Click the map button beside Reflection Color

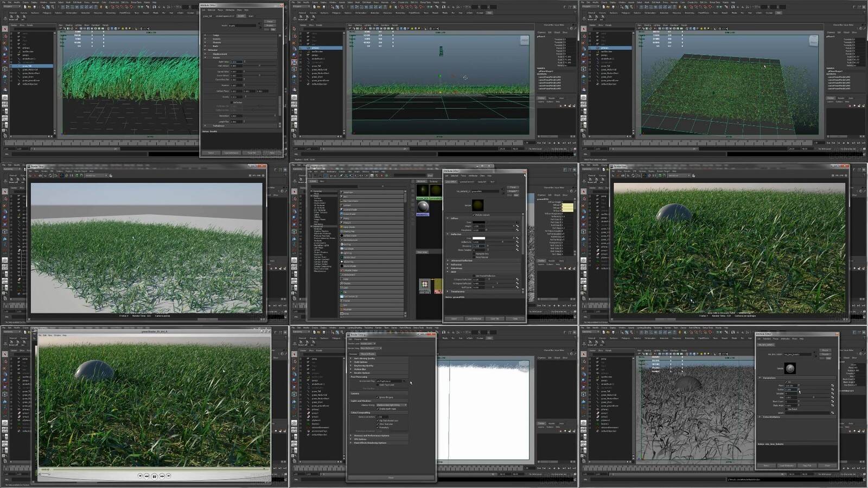point(518,238)
